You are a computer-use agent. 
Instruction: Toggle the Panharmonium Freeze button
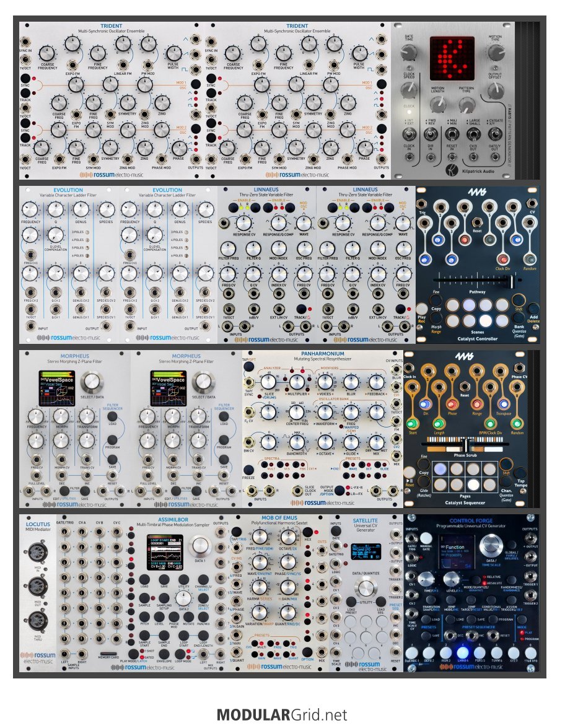coord(248,469)
